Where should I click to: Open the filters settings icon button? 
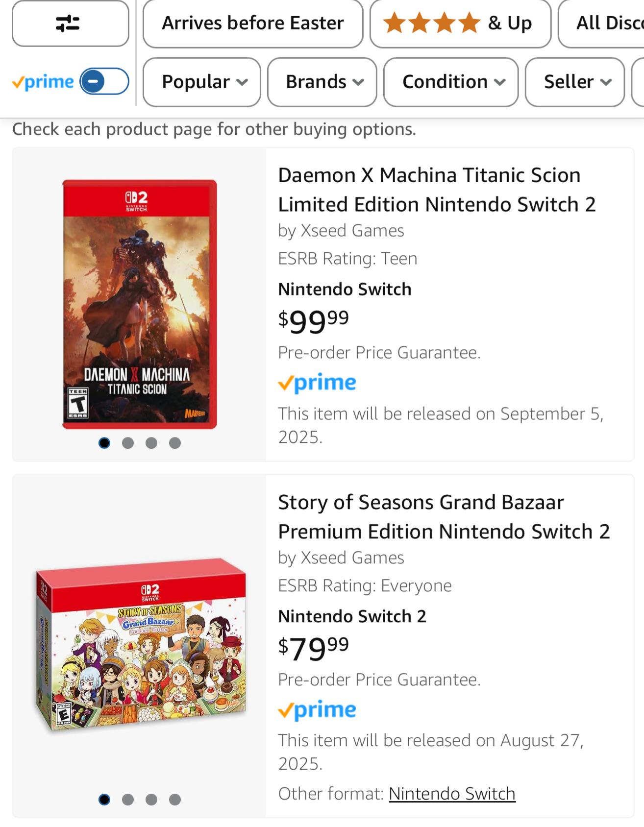click(70, 23)
